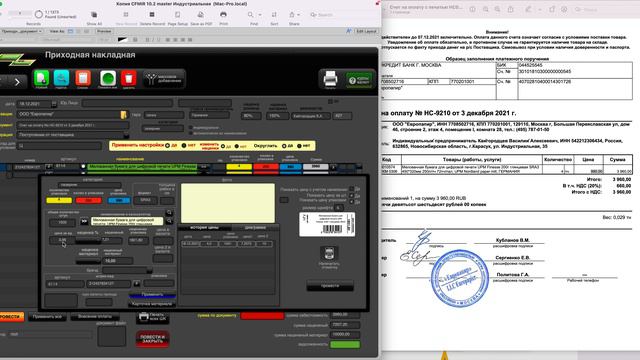Go to next record with arrow chevron
Screen dimensions: 640x360
(x=17, y=82)
